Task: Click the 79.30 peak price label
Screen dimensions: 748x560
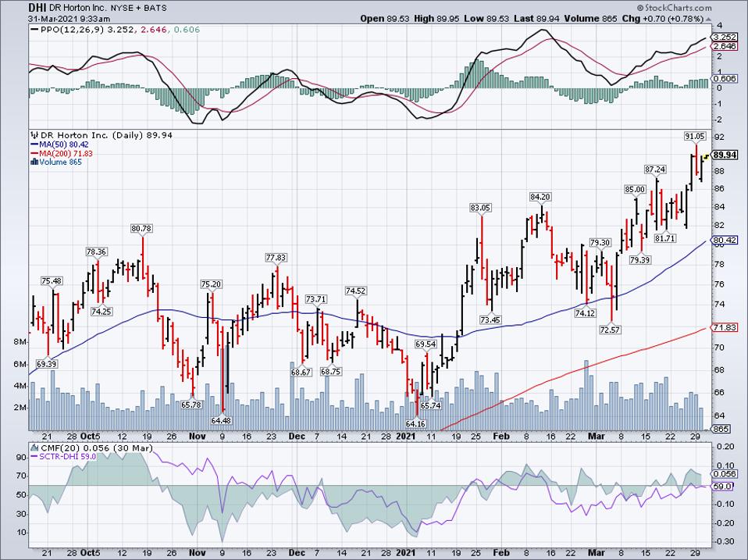Action: 600,243
